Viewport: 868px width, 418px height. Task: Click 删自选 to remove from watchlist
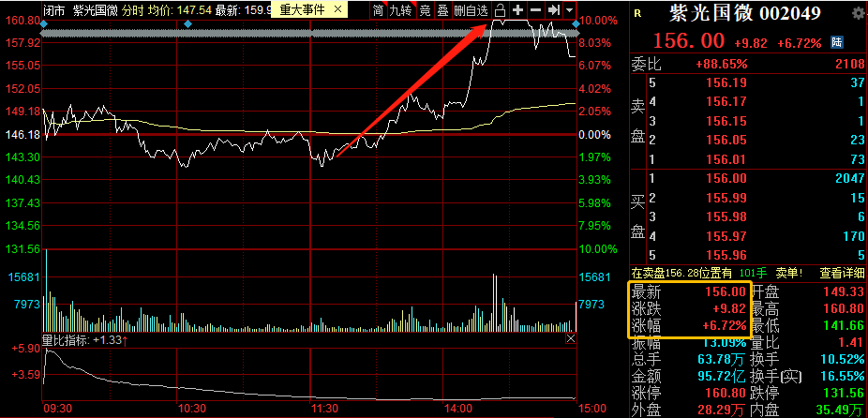point(471,10)
